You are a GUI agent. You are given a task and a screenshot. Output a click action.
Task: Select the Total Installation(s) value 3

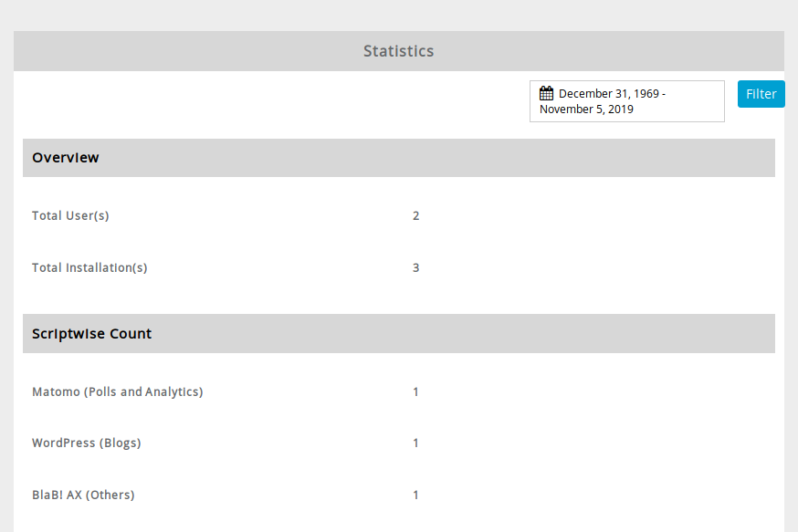(x=416, y=268)
